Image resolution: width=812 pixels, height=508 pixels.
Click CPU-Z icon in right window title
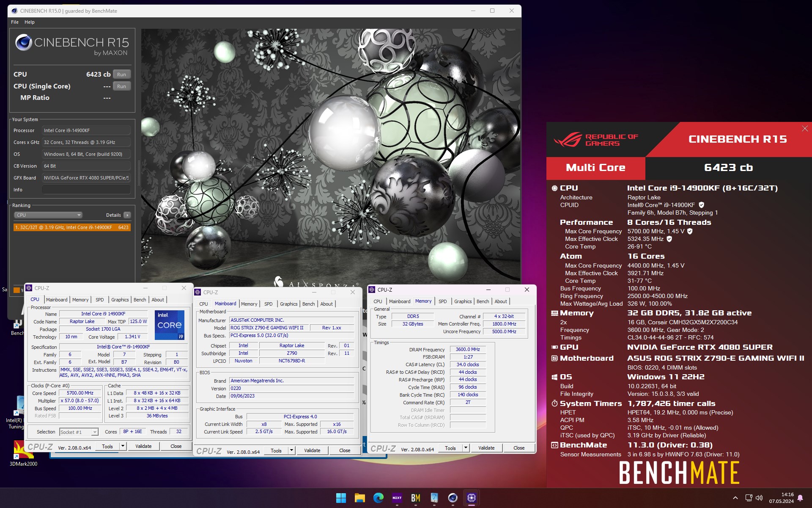(372, 290)
